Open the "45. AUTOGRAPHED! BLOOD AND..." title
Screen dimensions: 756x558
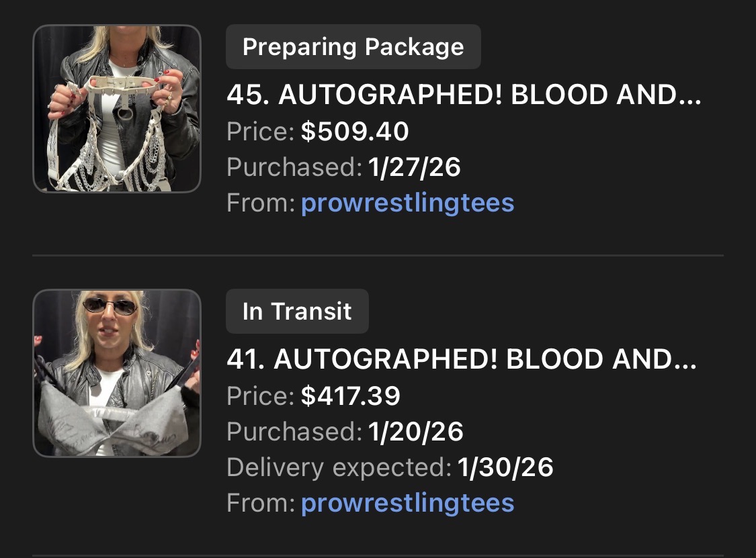coord(464,97)
